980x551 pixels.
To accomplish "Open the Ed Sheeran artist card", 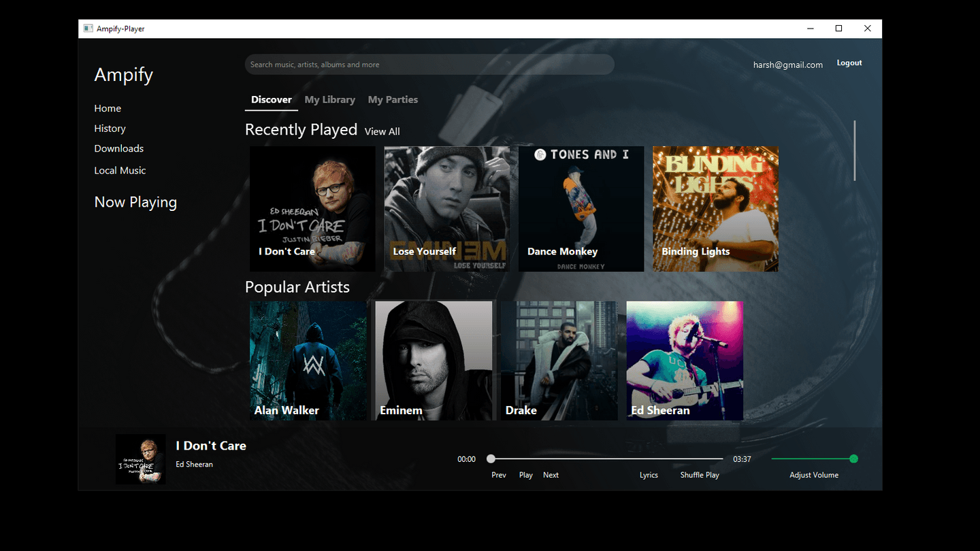I will click(x=685, y=361).
